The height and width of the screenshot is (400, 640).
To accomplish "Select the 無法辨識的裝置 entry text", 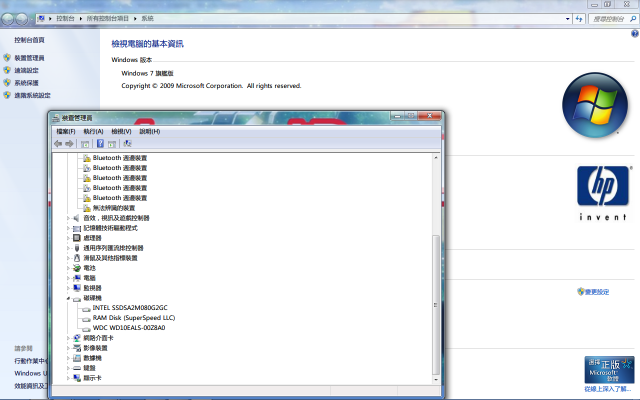I will [113, 208].
